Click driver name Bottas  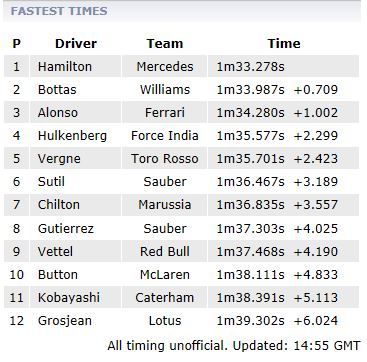pyautogui.click(x=57, y=90)
